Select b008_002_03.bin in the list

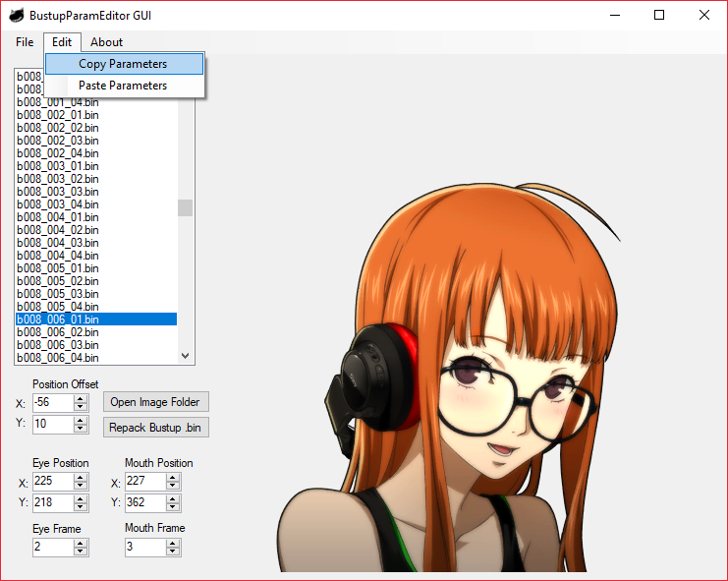click(x=96, y=141)
